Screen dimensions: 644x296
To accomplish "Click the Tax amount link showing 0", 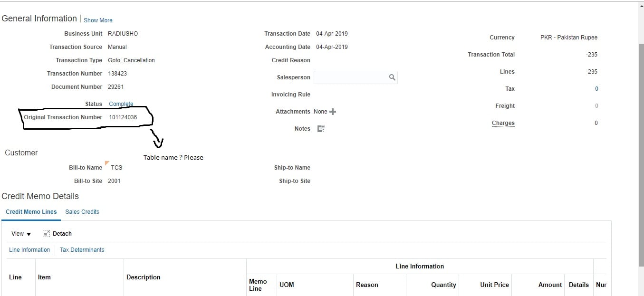I will click(x=596, y=88).
